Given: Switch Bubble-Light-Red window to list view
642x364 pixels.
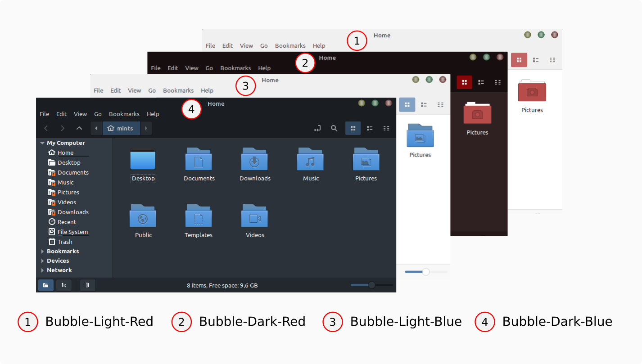Looking at the screenshot, I should point(536,60).
